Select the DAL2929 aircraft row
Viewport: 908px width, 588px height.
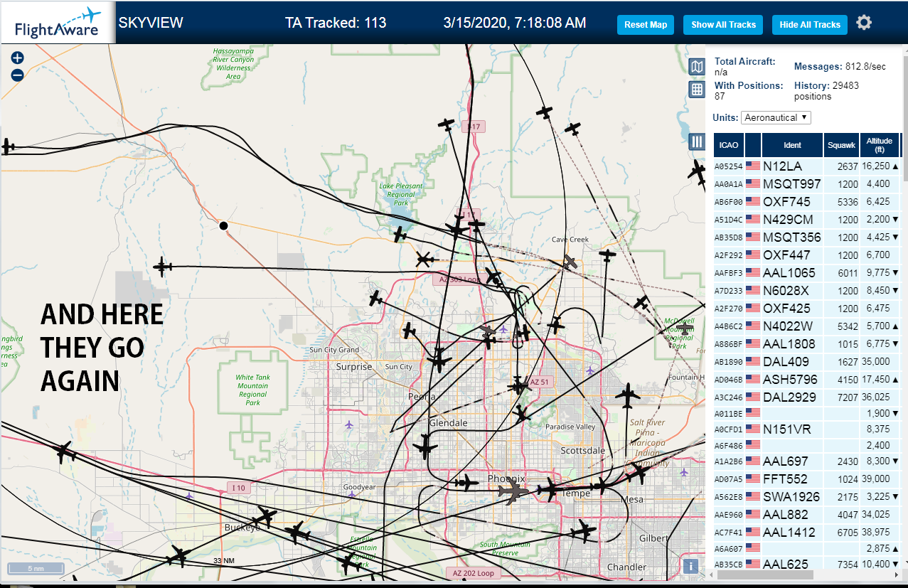click(x=807, y=397)
